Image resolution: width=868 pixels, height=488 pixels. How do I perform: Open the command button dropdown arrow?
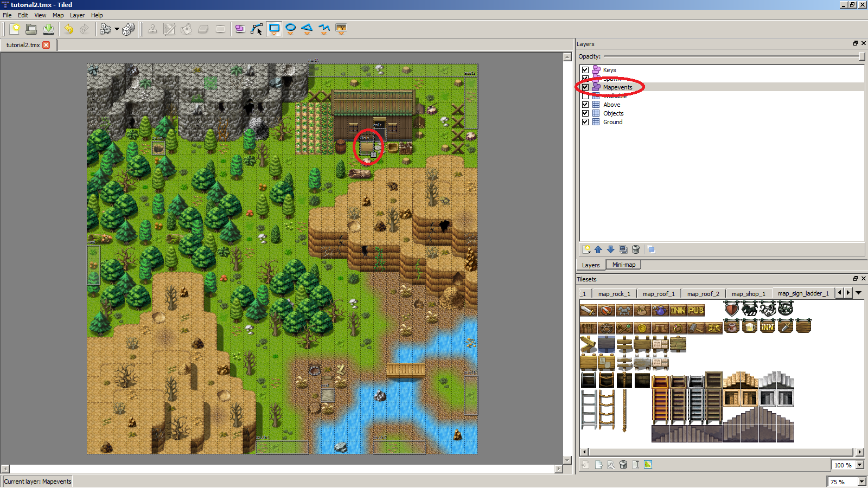117,29
